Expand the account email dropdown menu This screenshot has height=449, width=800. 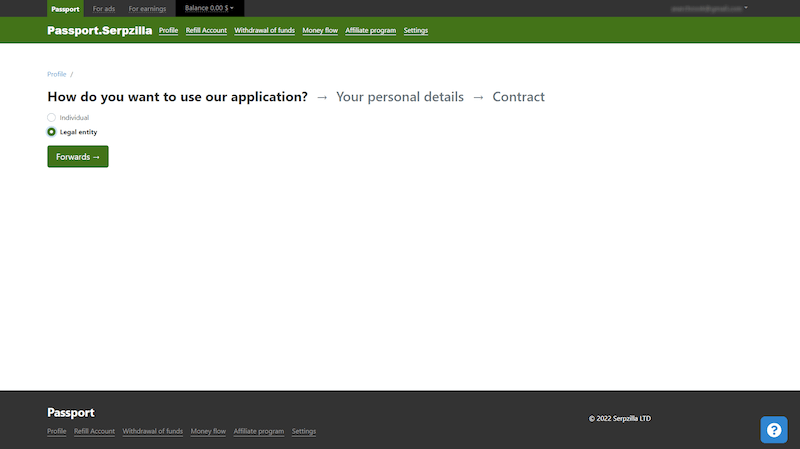tap(710, 8)
